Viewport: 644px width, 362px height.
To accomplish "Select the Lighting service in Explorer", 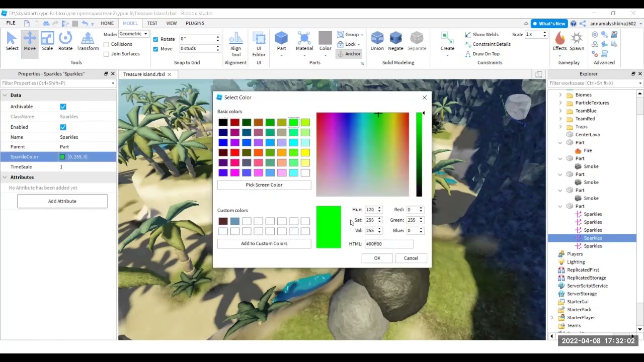I will point(576,262).
